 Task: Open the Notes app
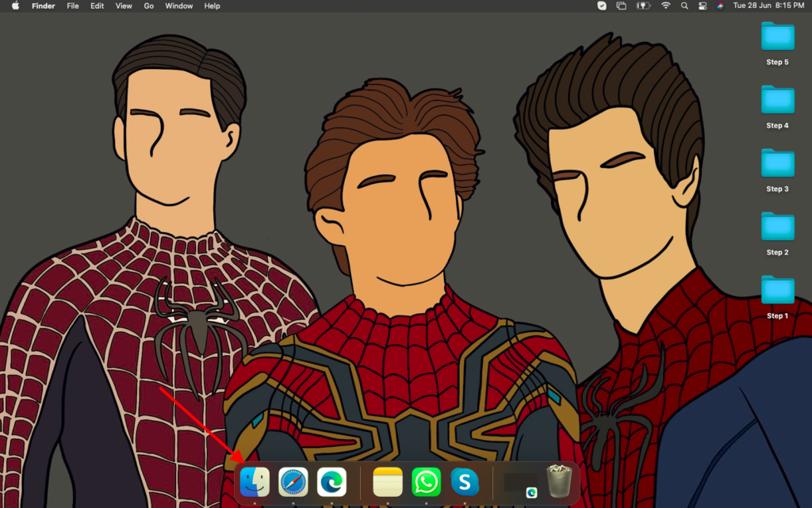click(388, 482)
